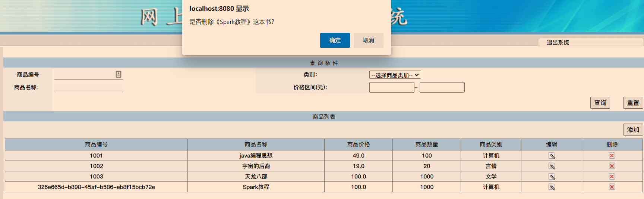The width and height of the screenshot is (644, 199).
Task: Select the cell with ID 1002
Action: (96, 166)
